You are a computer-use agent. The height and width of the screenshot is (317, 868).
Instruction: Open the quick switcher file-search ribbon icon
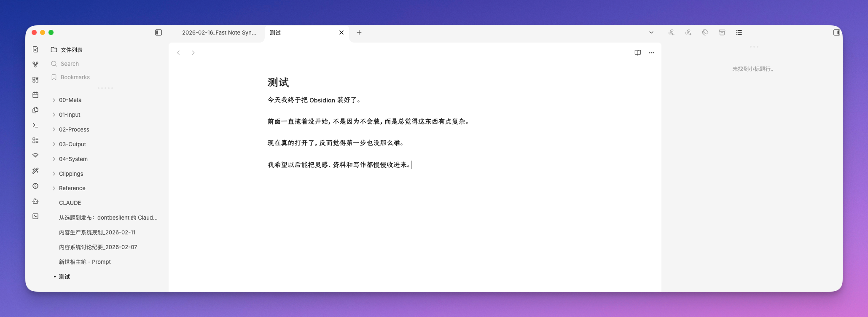pos(35,49)
